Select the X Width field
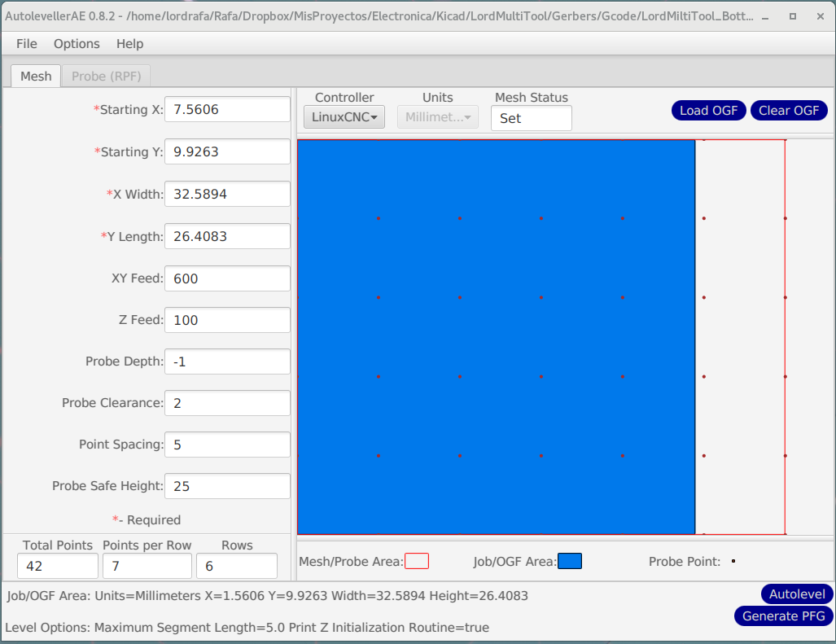Viewport: 836px width, 644px height. coord(227,195)
